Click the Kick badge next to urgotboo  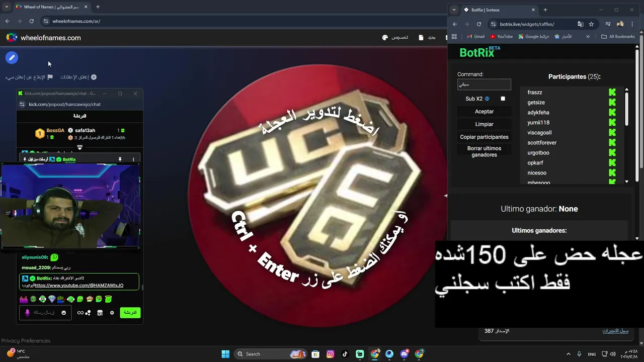612,153
